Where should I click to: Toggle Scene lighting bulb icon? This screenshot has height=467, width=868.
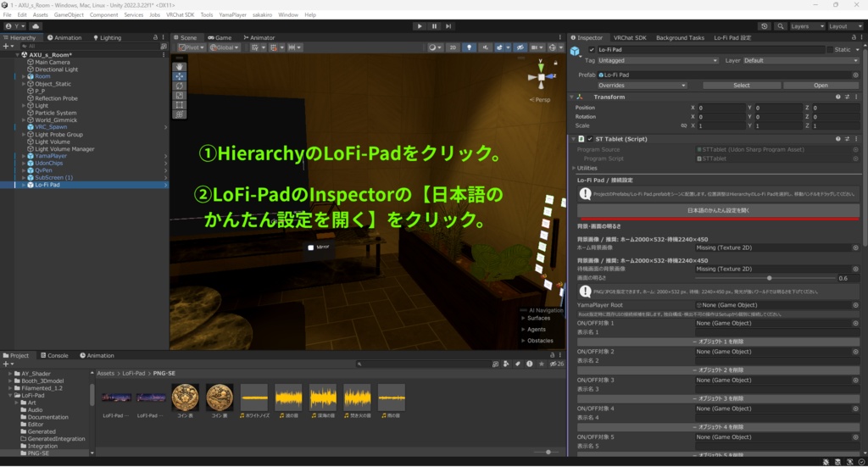tap(469, 47)
